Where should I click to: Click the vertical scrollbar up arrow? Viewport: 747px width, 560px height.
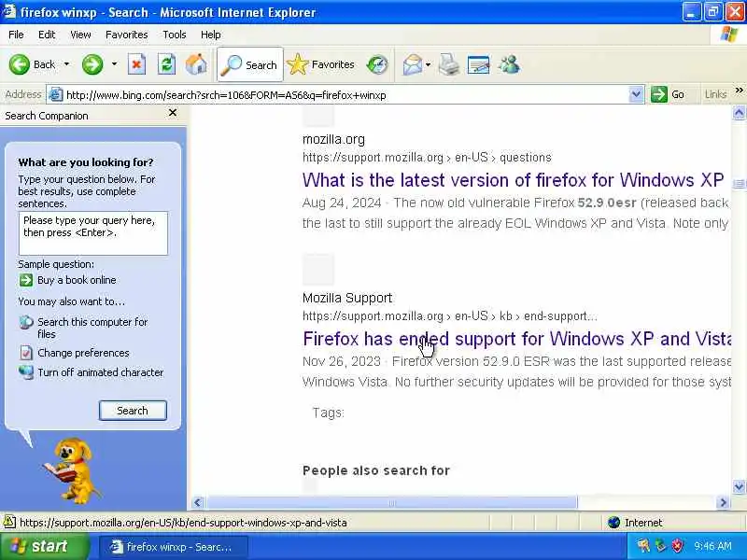coord(739,113)
